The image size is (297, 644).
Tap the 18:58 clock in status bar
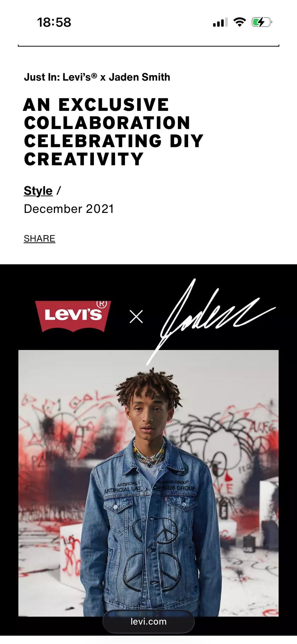[x=54, y=22]
